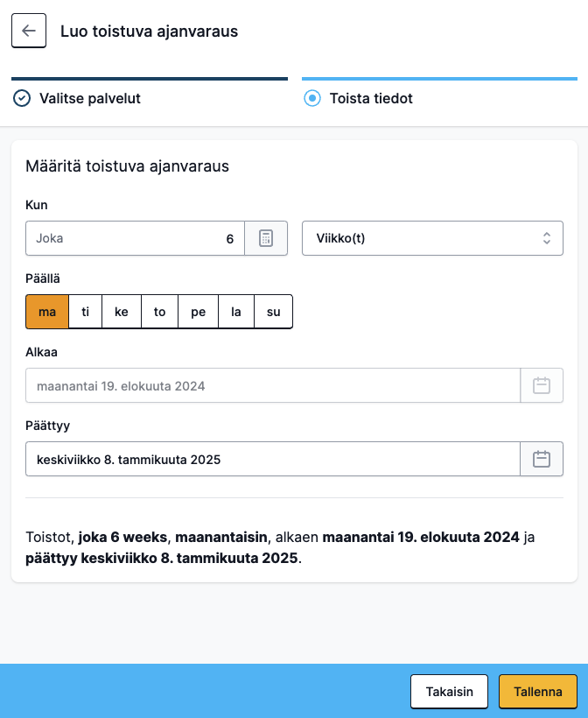Select the la weekday button
Screen dimensions: 588x718
pyautogui.click(x=235, y=312)
